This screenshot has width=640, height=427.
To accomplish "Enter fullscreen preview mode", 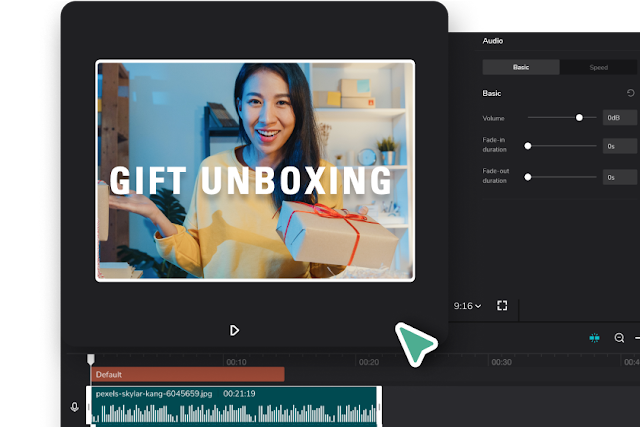I will (503, 305).
